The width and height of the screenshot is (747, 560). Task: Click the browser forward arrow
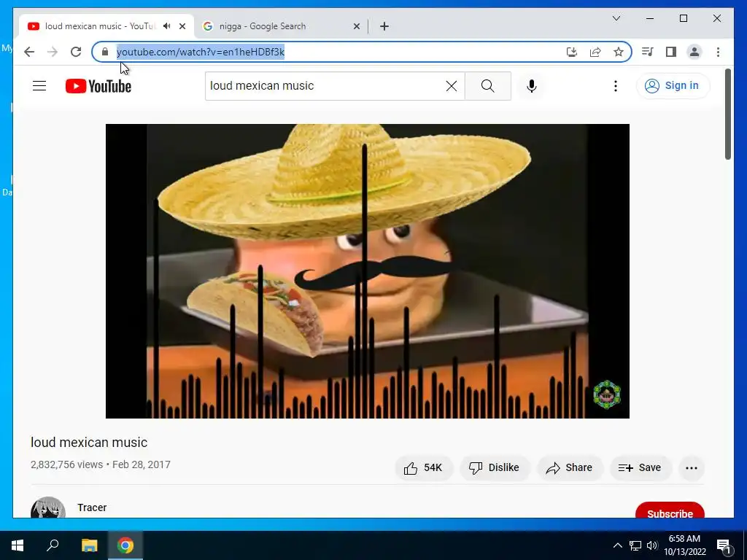(53, 52)
